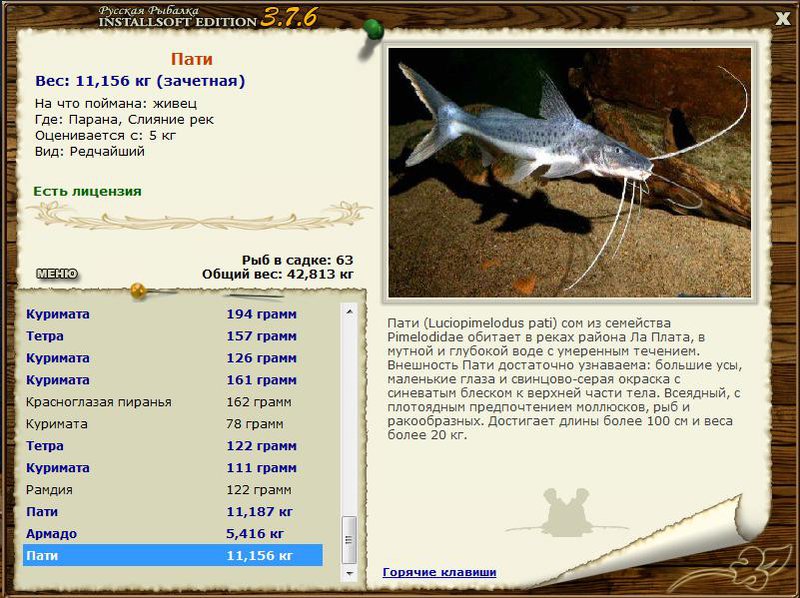Select the Куримата 111 грамм row

(172, 468)
